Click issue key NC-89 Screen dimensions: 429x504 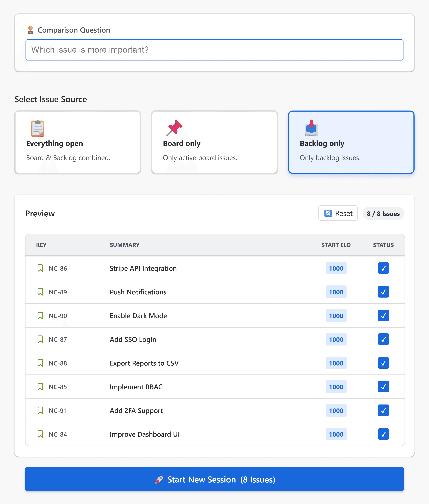pos(58,292)
